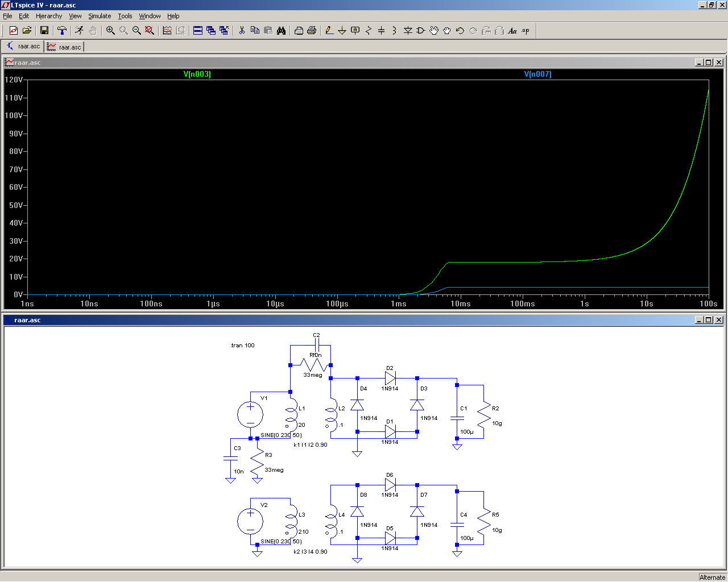The height and width of the screenshot is (582, 728).
Task: Select the Diode placement tool
Action: 408,31
